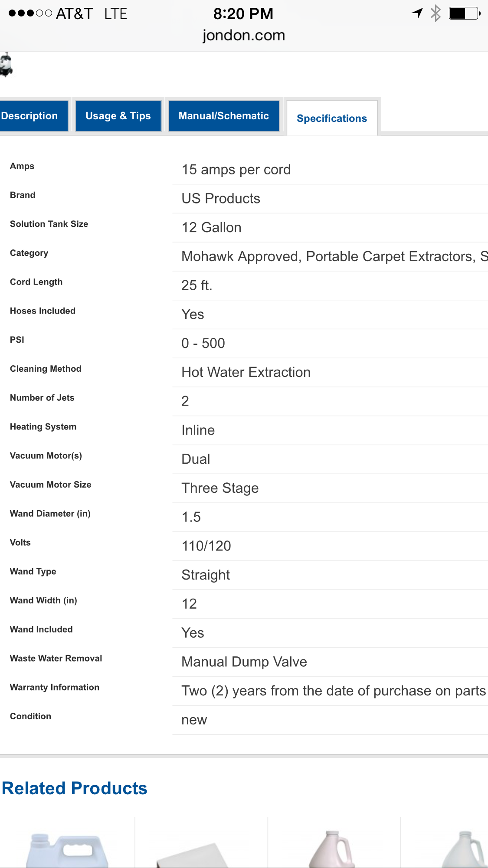Tap the 8:20 PM clock
488x868 pixels.
click(x=243, y=13)
